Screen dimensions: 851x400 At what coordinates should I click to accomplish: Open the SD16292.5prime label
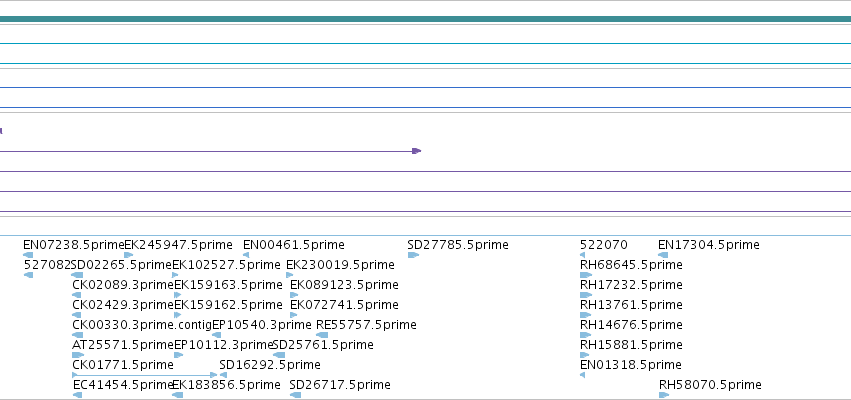(270, 365)
